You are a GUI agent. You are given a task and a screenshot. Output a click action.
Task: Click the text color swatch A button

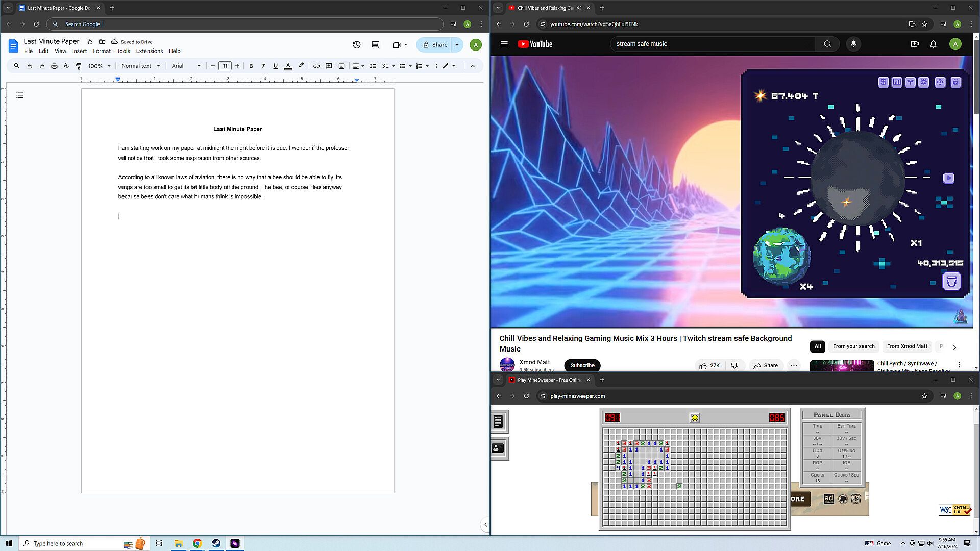288,66
